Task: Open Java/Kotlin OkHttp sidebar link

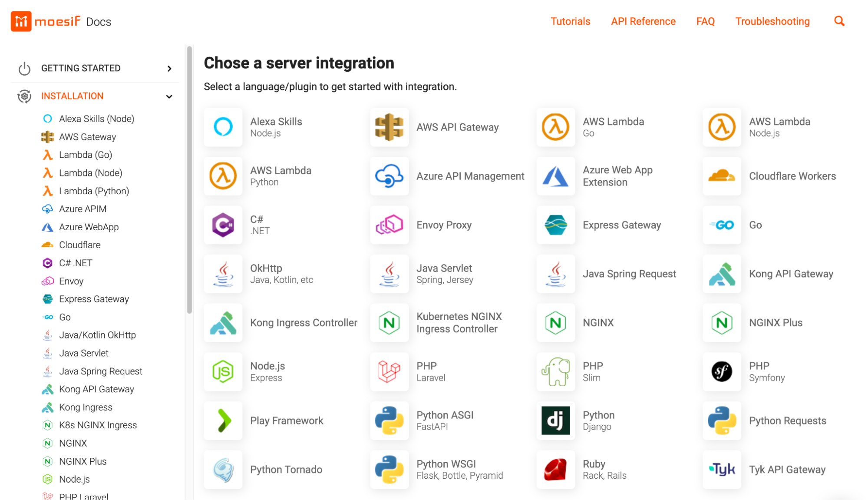Action: pos(97,335)
